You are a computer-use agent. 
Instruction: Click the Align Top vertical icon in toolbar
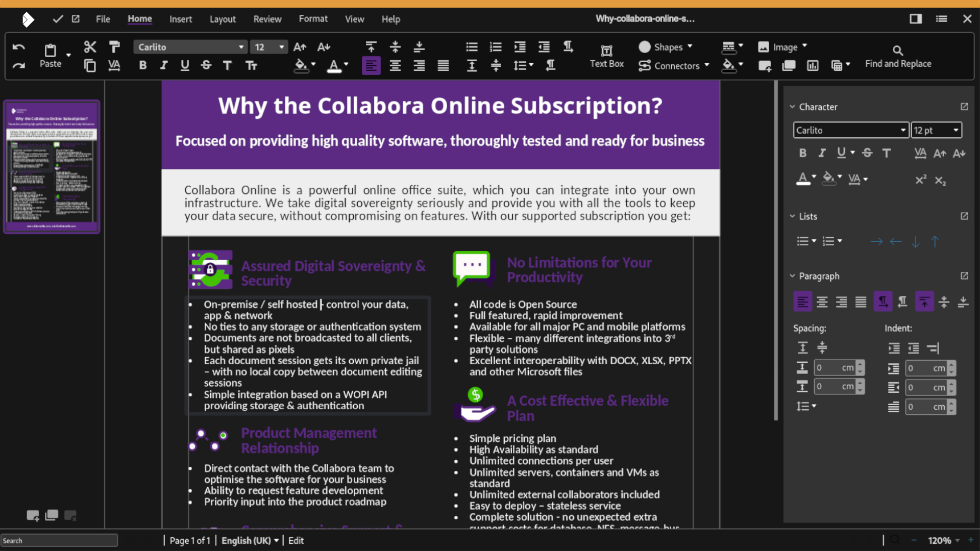coord(371,47)
